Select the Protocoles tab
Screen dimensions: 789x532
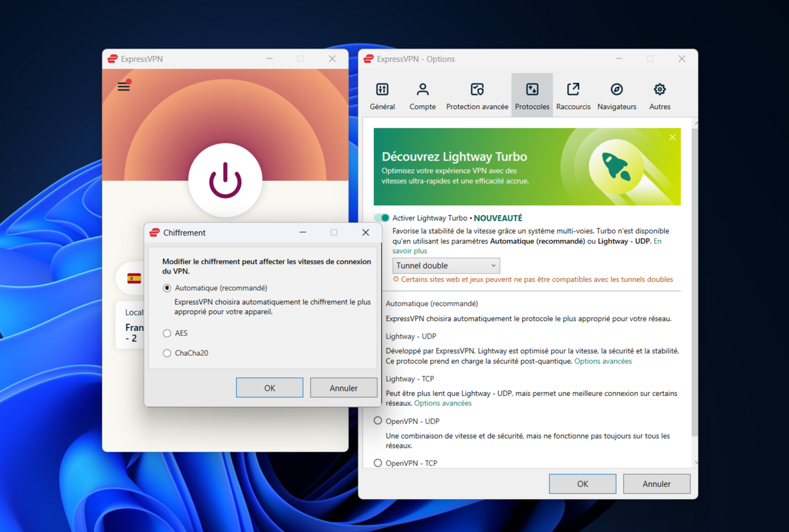(x=533, y=96)
